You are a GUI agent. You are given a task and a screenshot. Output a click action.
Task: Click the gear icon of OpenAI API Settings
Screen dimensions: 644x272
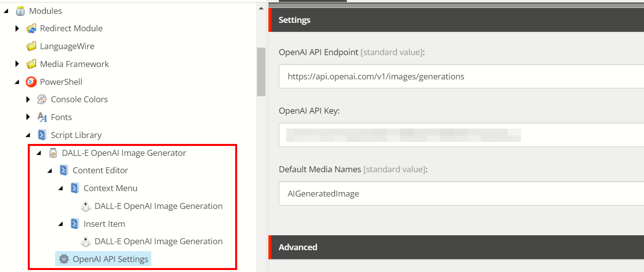64,259
